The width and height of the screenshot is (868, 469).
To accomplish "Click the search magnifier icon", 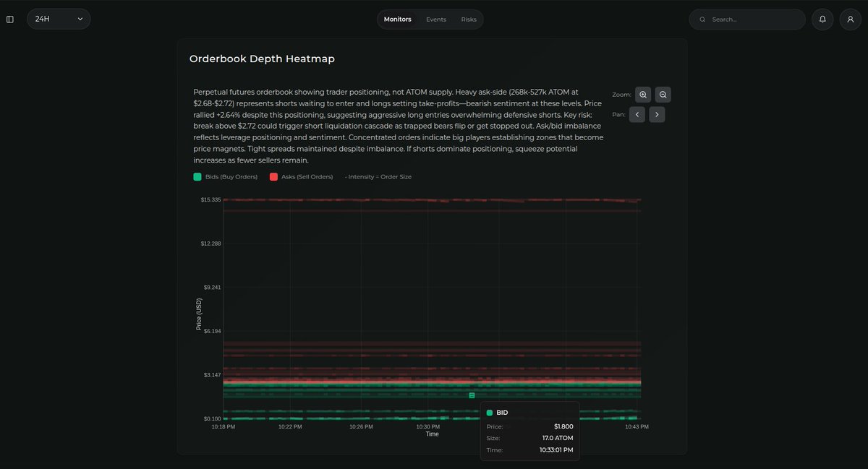I will click(x=702, y=20).
